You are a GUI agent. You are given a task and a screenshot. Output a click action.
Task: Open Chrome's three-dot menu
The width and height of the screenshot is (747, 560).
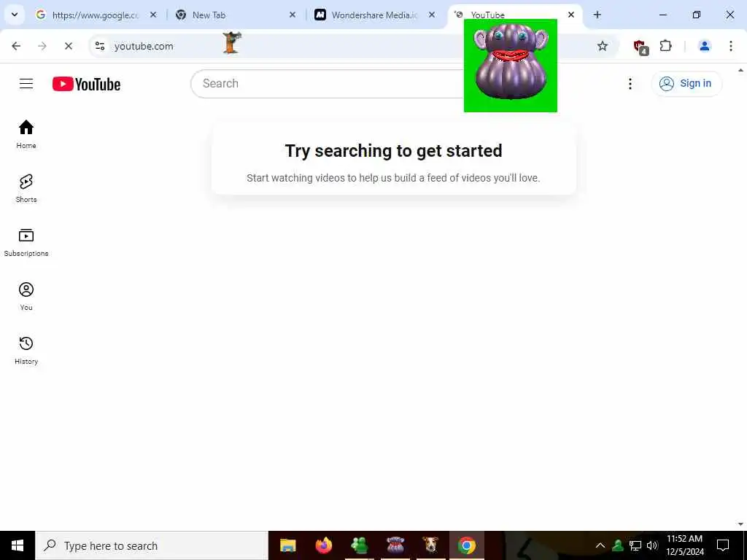(730, 46)
